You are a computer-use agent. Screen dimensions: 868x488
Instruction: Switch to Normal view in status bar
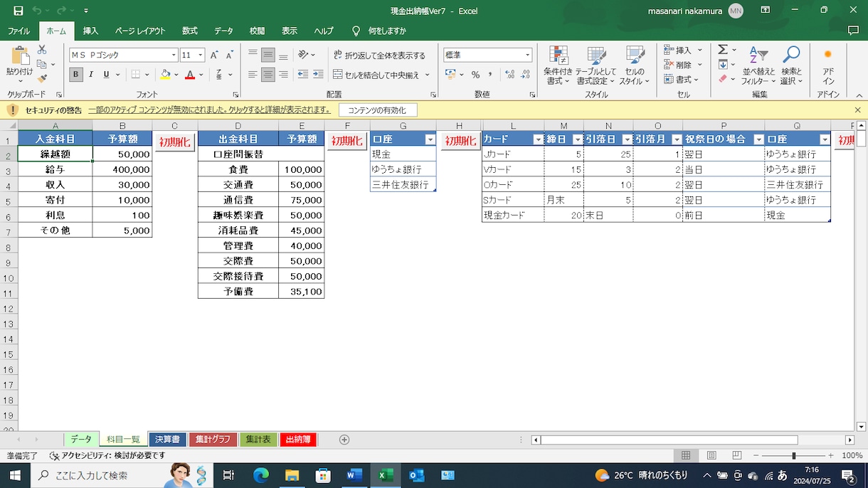click(686, 455)
